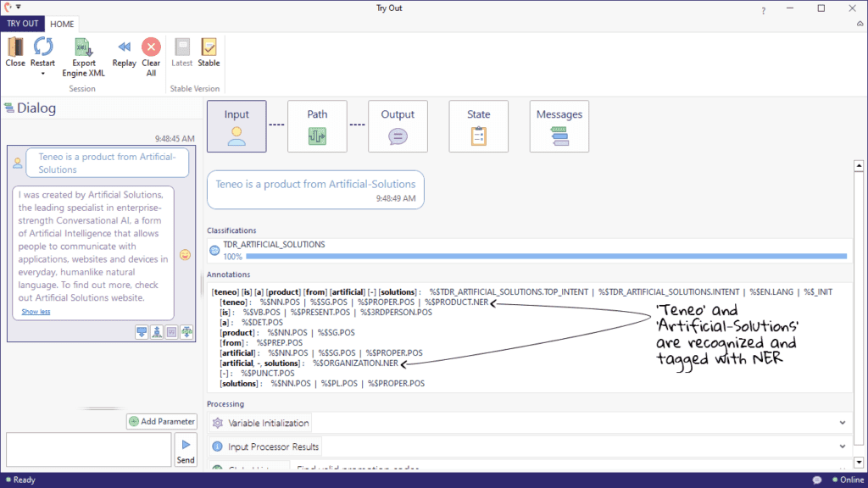Open the Messages panel
This screenshot has height=488, width=868.
click(560, 125)
